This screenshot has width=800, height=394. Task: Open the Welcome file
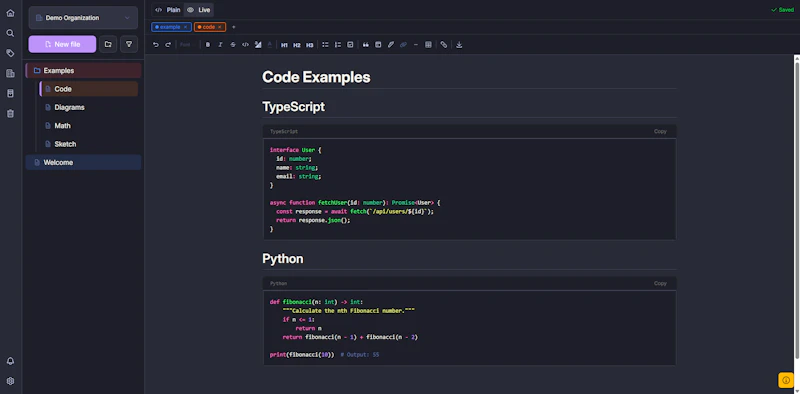click(84, 162)
